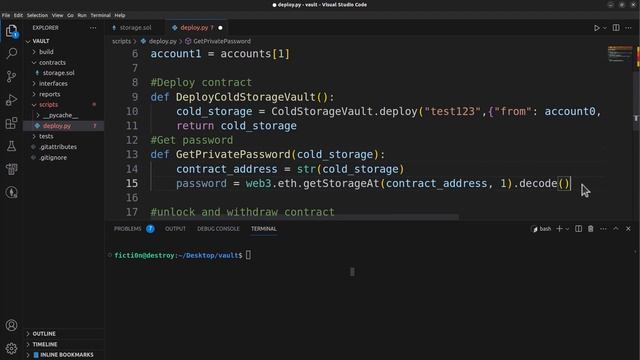Open the .gitattributes file
640x360 pixels.
[63, 147]
